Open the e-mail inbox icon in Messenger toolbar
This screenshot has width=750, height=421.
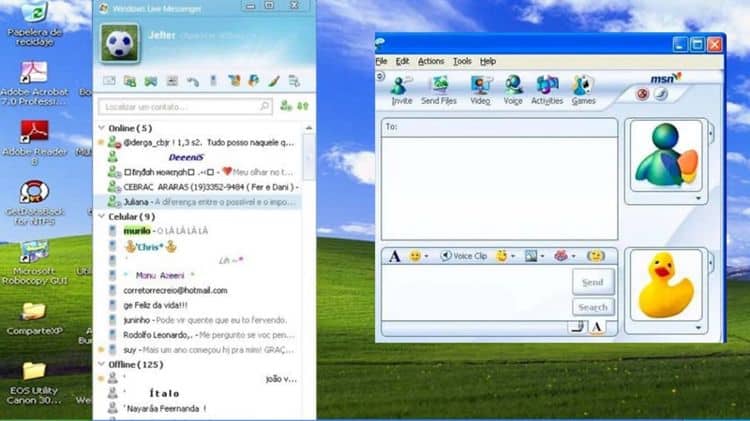click(x=109, y=81)
